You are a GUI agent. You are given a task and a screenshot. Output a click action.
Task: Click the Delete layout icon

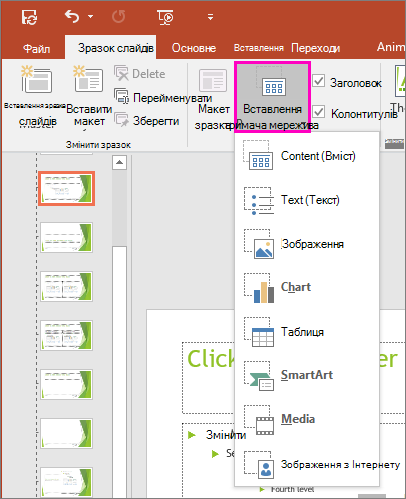[x=121, y=73]
